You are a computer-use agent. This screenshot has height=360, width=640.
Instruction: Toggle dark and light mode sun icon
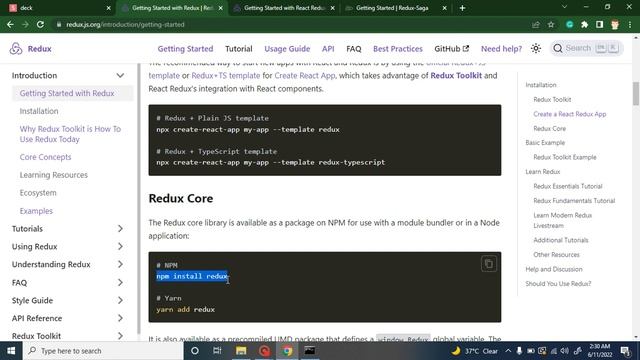[536, 49]
